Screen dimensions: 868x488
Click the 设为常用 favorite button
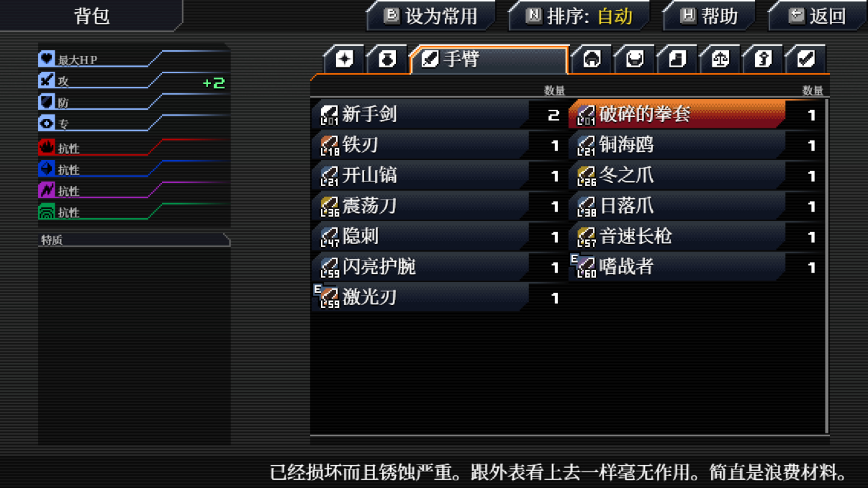pyautogui.click(x=431, y=16)
